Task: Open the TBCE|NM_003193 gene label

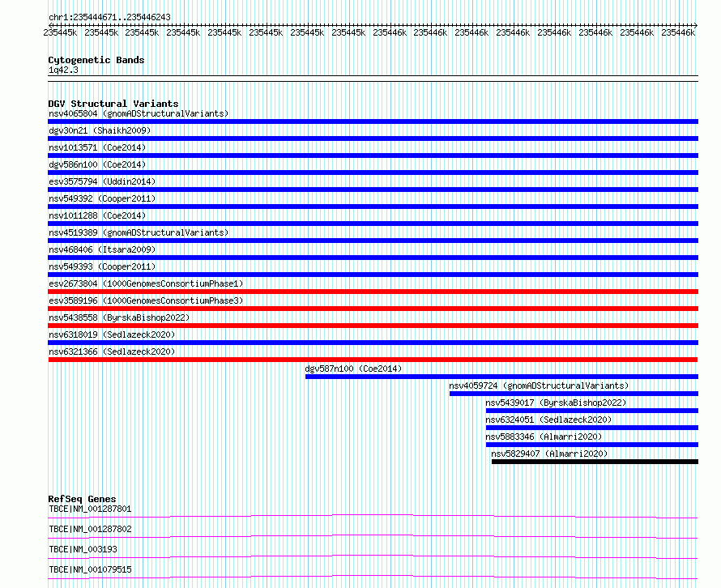Action: click(x=83, y=549)
